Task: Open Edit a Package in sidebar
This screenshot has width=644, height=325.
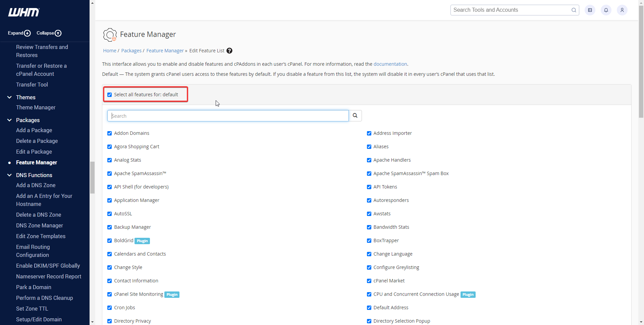Action: (x=34, y=152)
